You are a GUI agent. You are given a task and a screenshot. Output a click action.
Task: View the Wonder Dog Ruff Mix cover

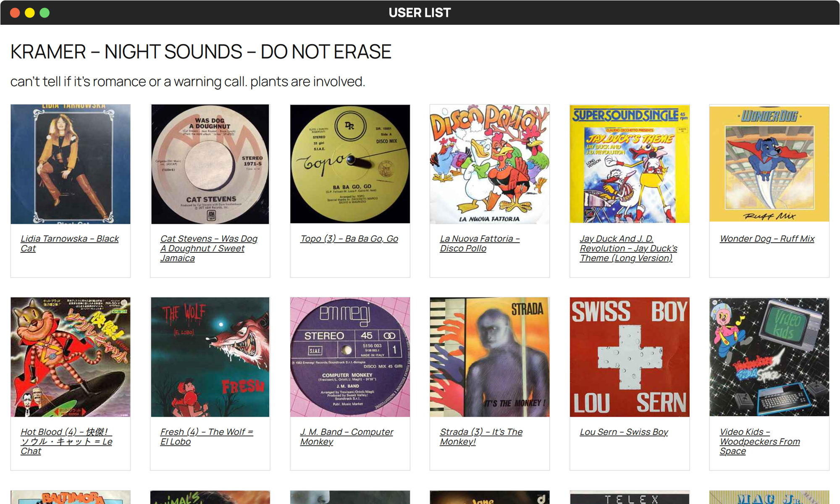[769, 164]
